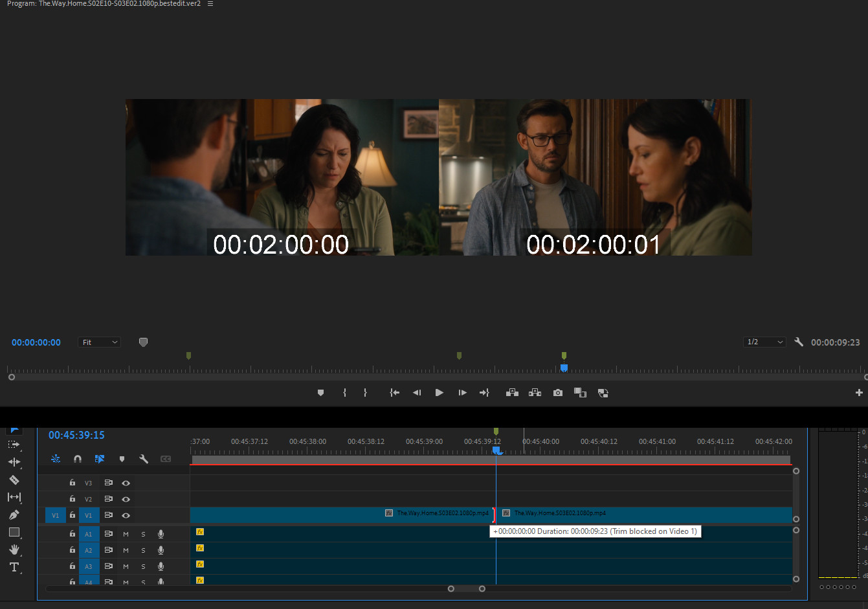This screenshot has width=868, height=609.
Task: Click the Timeline horizontal zoom scroll bar
Action: 466,588
